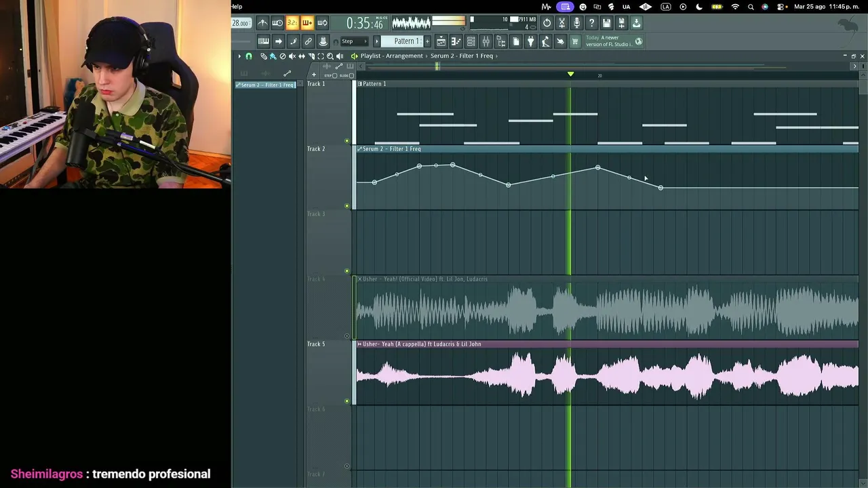Click the song time display 0:35:46
The height and width of the screenshot is (488, 868).
pos(365,24)
